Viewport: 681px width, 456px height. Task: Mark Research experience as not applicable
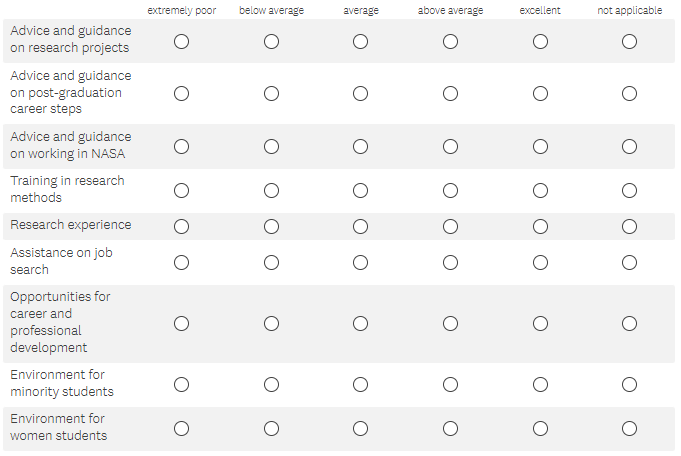tap(629, 226)
